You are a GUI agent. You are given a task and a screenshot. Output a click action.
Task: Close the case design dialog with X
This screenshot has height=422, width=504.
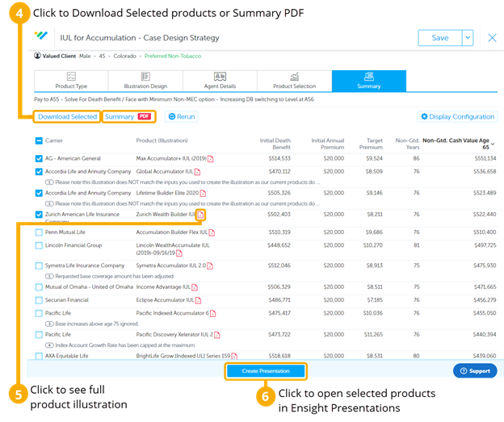click(x=492, y=38)
